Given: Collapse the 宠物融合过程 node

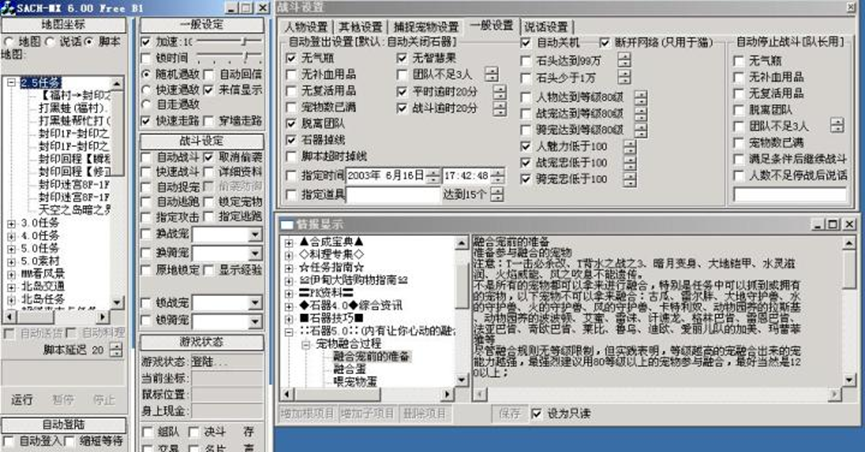Looking at the screenshot, I should pyautogui.click(x=306, y=344).
